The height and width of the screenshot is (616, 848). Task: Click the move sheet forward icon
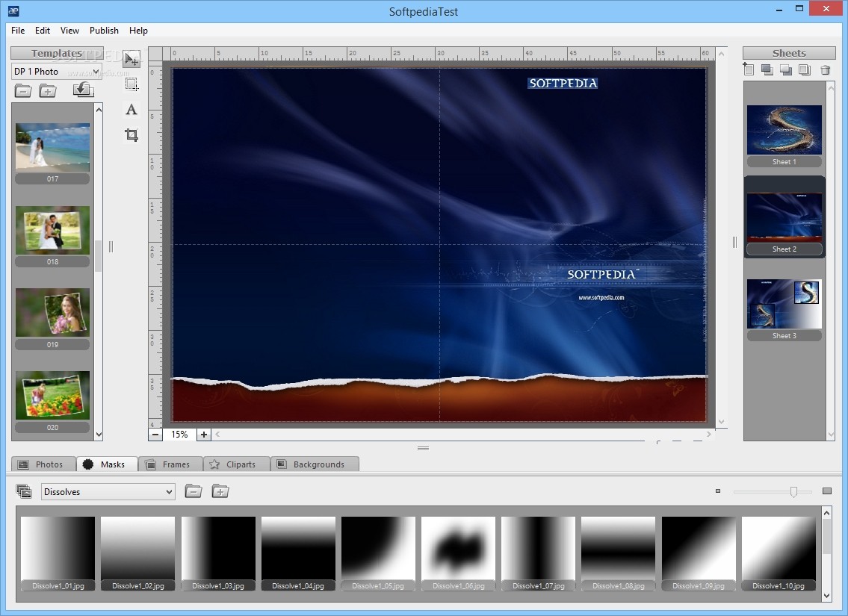coord(767,69)
